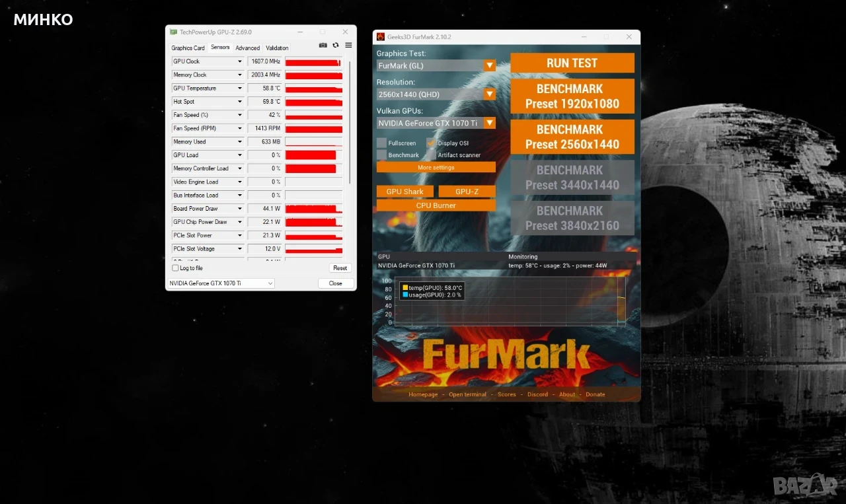Viewport: 846px width, 504px height.
Task: Go to the Validation tab
Action: (x=277, y=48)
